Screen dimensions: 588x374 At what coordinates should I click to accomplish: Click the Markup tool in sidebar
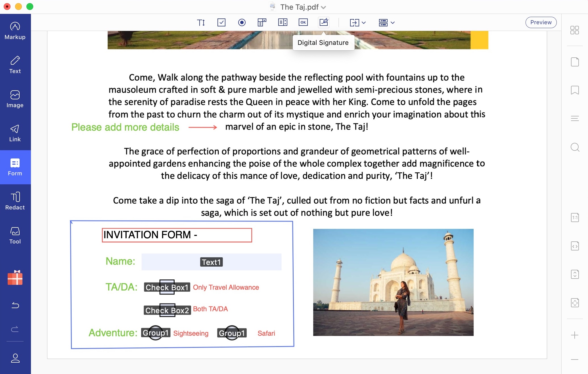(x=14, y=30)
